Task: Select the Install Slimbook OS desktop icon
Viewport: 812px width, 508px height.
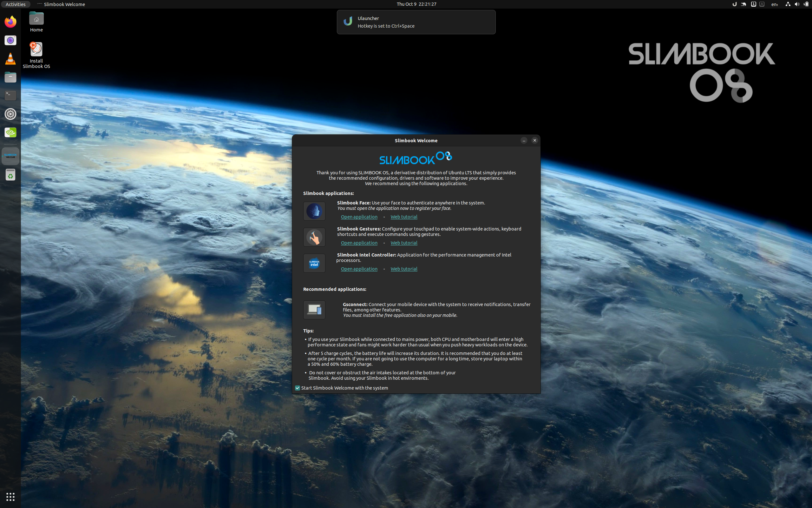Action: (x=36, y=56)
